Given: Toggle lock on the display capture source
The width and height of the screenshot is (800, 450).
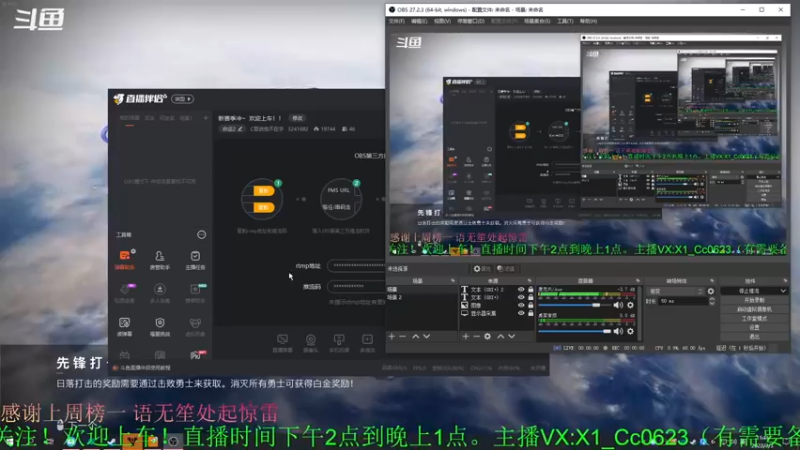Looking at the screenshot, I should (x=531, y=313).
